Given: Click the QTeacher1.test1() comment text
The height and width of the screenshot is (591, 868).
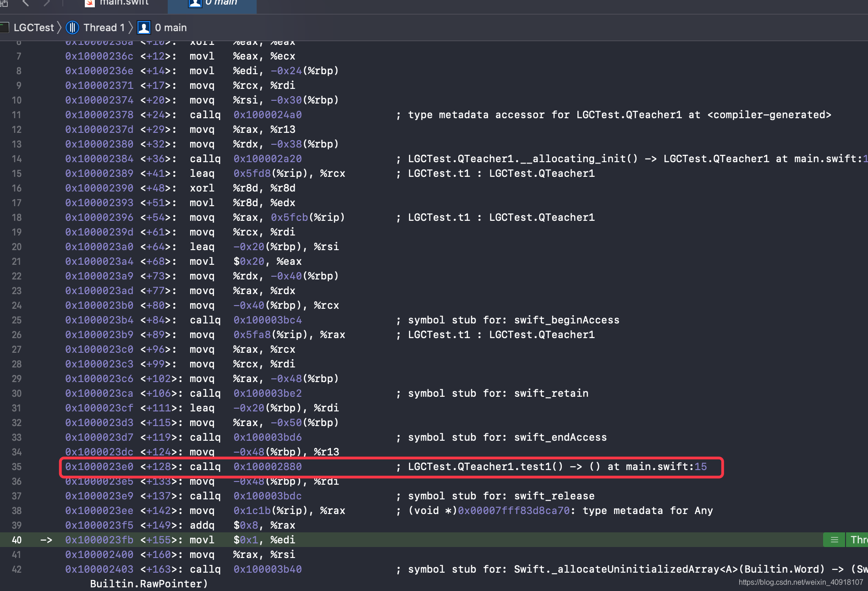Looking at the screenshot, I should [x=557, y=467].
